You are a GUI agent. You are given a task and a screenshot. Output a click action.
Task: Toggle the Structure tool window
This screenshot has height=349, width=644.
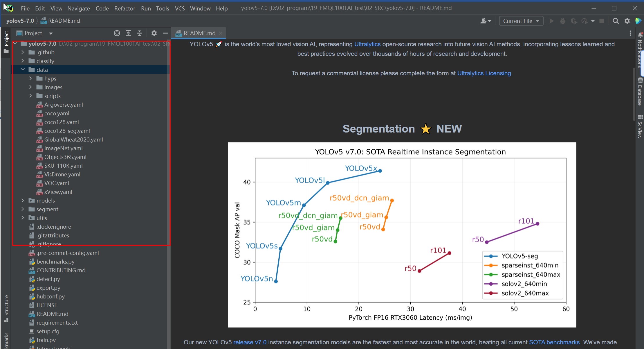point(6,308)
